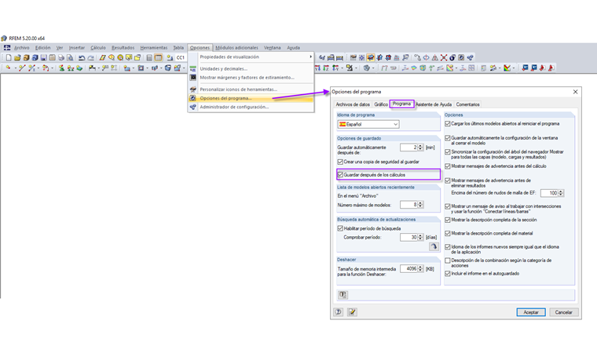Image resolution: width=597 pixels, height=364 pixels.
Task: Enable 'Descripción de la combinación según la categoría'
Action: [x=448, y=260]
